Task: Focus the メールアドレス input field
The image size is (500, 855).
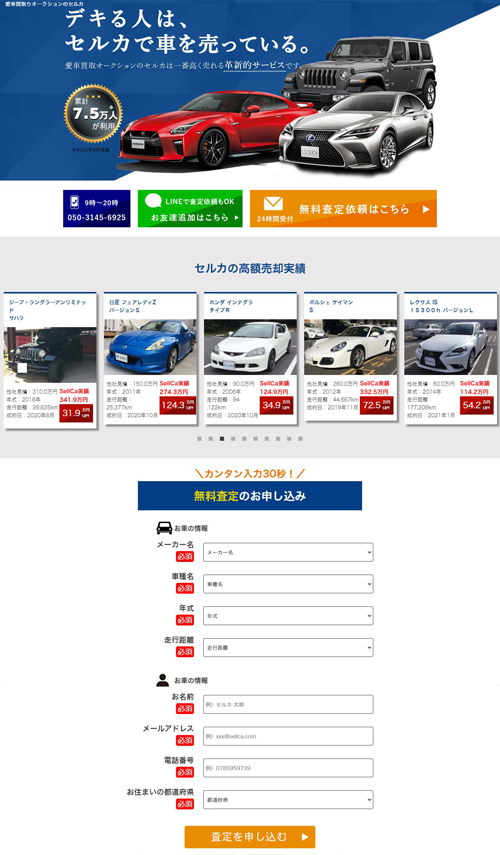Action: click(288, 736)
